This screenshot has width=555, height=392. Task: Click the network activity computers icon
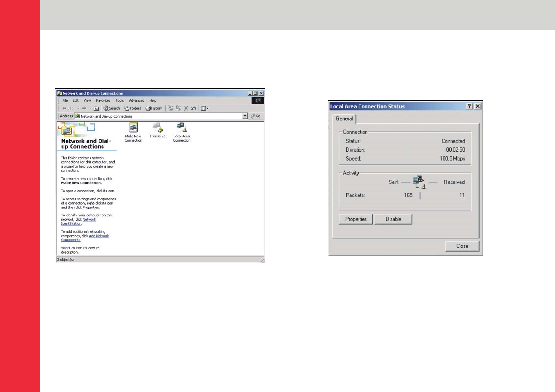[419, 182]
